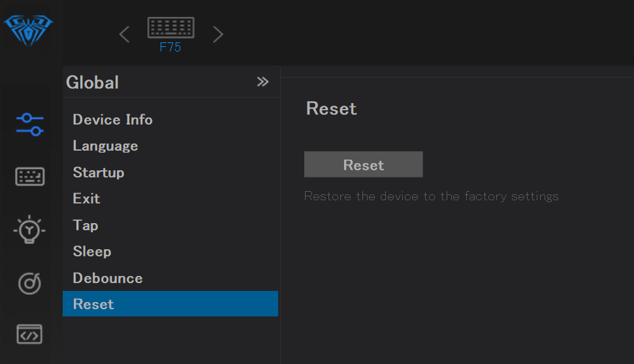Go to Sleep settings

[x=91, y=252]
